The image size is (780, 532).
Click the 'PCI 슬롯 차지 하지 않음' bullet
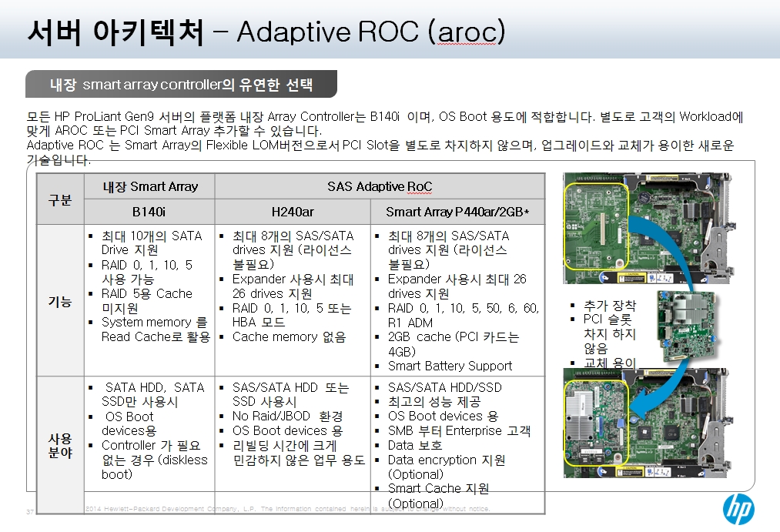(x=609, y=333)
